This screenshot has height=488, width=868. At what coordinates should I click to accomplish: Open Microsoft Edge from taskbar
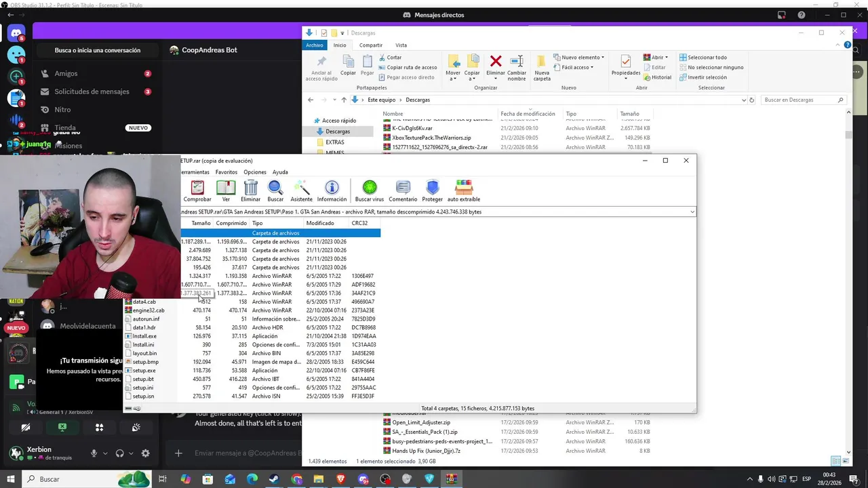tap(252, 479)
